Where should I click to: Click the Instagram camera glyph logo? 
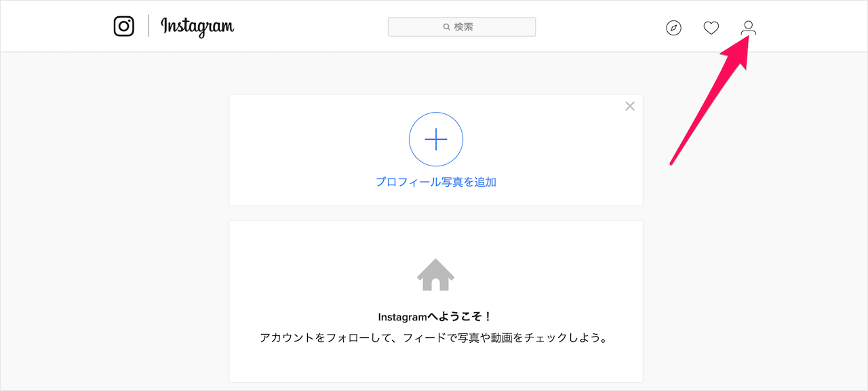(x=123, y=26)
